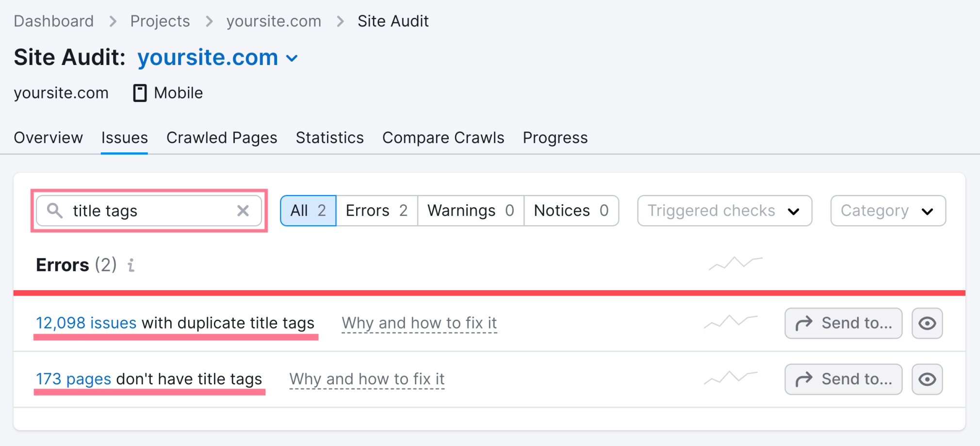Click Send to... for duplicate title tags

(843, 323)
